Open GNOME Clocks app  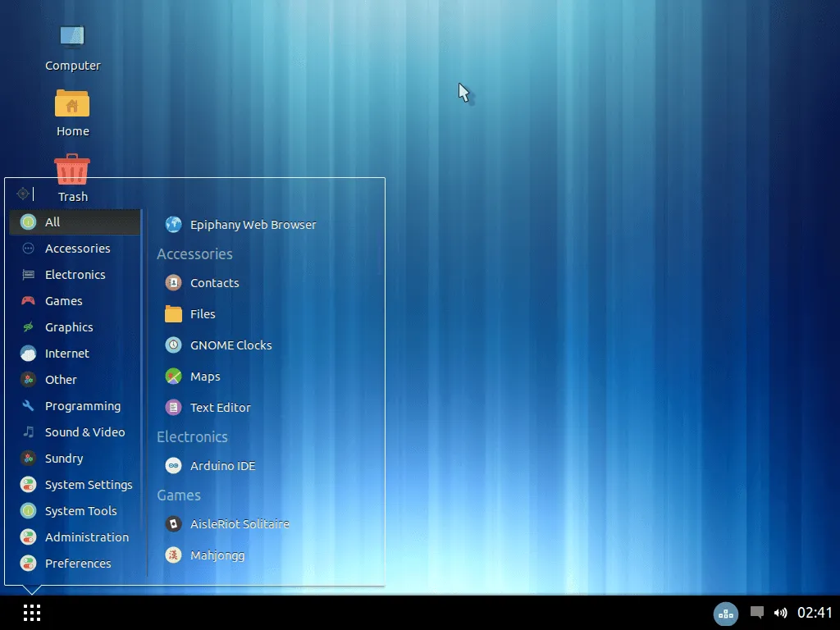230,345
